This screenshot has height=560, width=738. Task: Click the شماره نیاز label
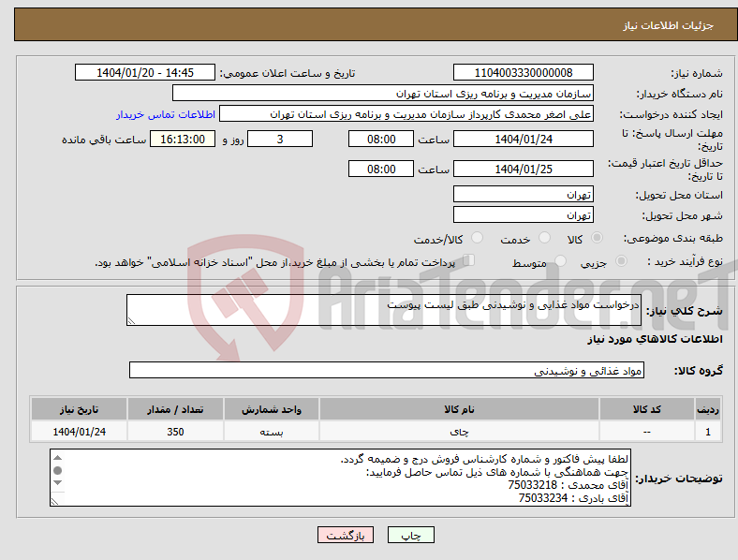click(x=697, y=73)
